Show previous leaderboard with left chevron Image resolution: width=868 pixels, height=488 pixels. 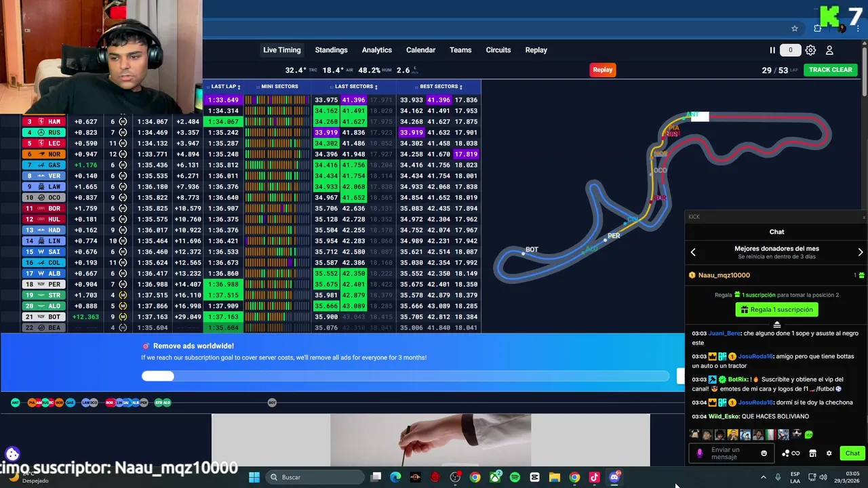point(693,252)
